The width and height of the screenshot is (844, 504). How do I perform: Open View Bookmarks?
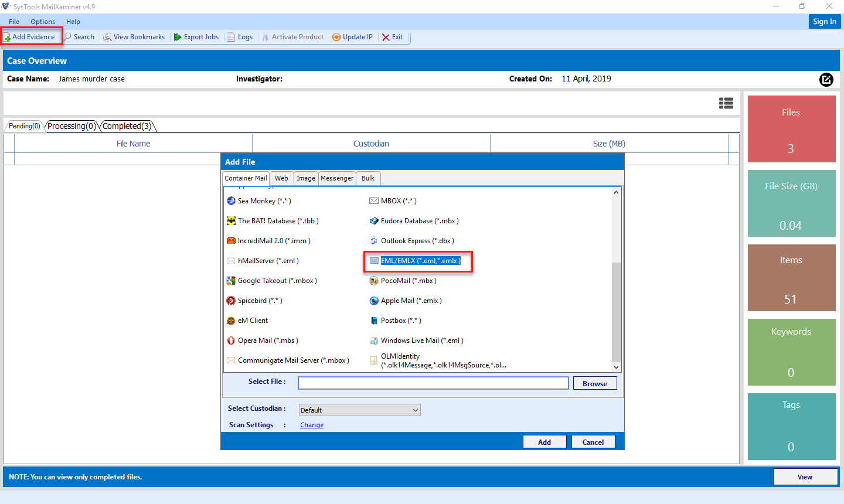click(134, 37)
